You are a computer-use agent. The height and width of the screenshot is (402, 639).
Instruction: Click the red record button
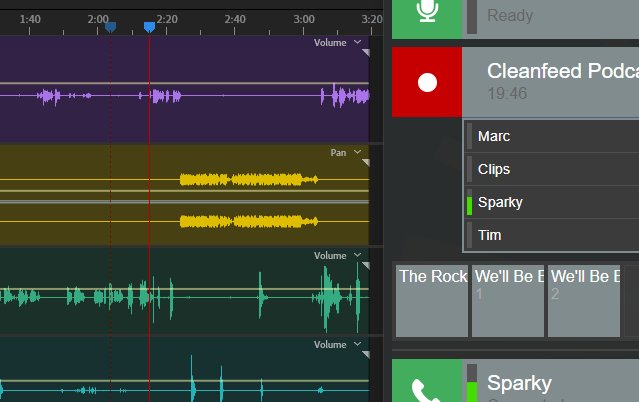point(427,82)
